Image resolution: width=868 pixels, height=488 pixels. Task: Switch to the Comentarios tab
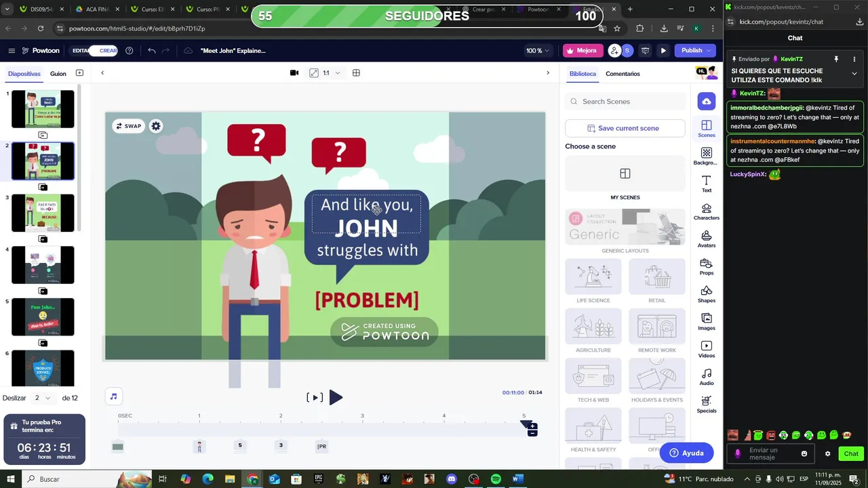pyautogui.click(x=623, y=74)
